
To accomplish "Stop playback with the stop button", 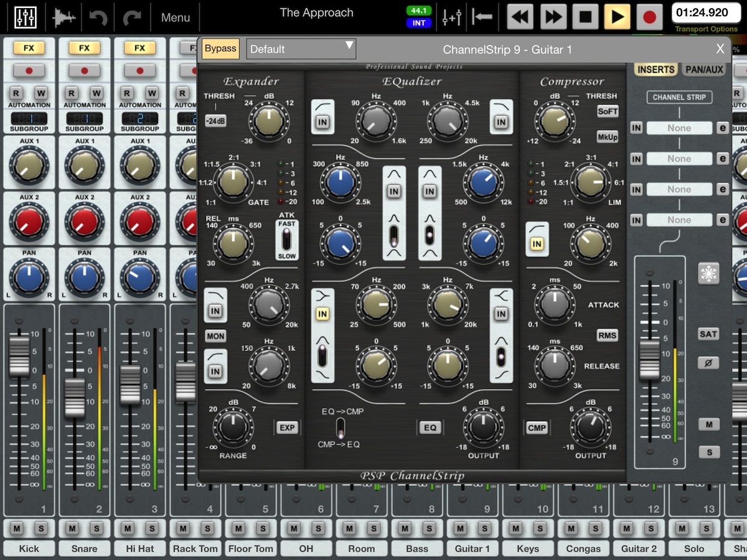I will point(585,17).
